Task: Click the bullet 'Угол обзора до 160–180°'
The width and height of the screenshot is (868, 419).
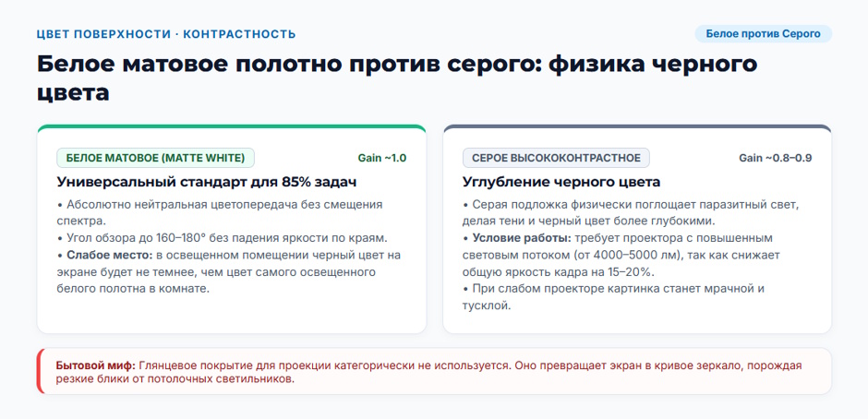Action: pyautogui.click(x=222, y=238)
